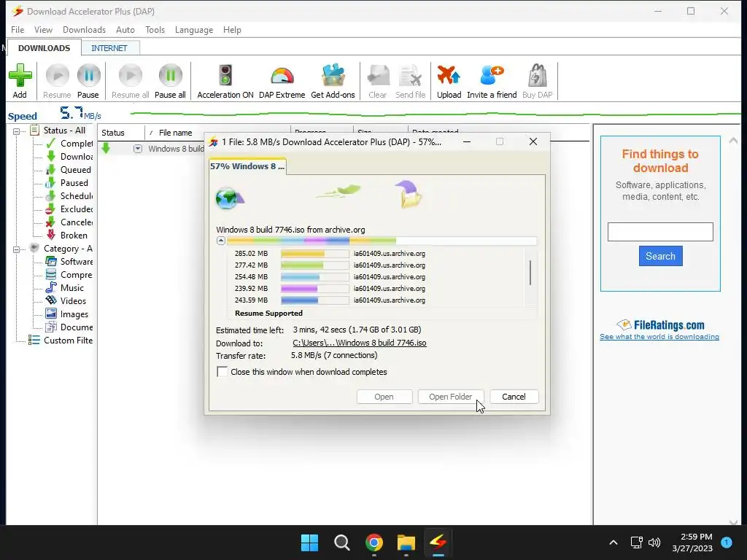Click the Clear toolbar icon
The width and height of the screenshot is (747, 560).
[378, 76]
